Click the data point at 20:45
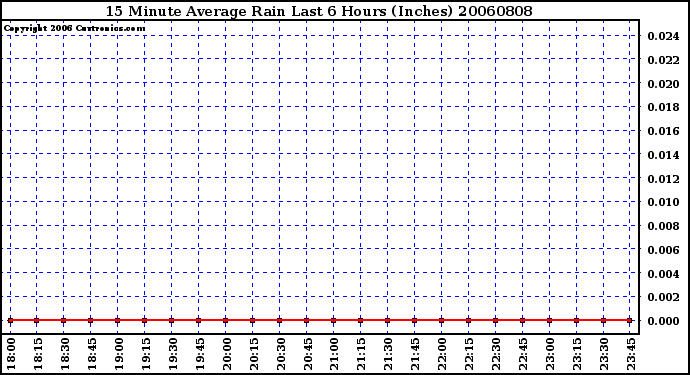 tap(306, 320)
